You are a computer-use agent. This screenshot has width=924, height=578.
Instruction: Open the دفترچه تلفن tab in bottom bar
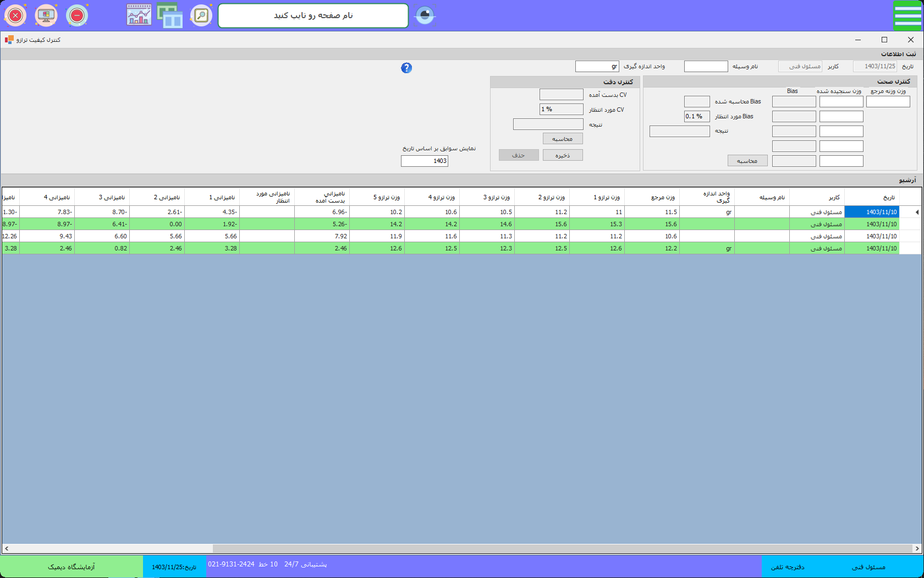[x=788, y=566]
